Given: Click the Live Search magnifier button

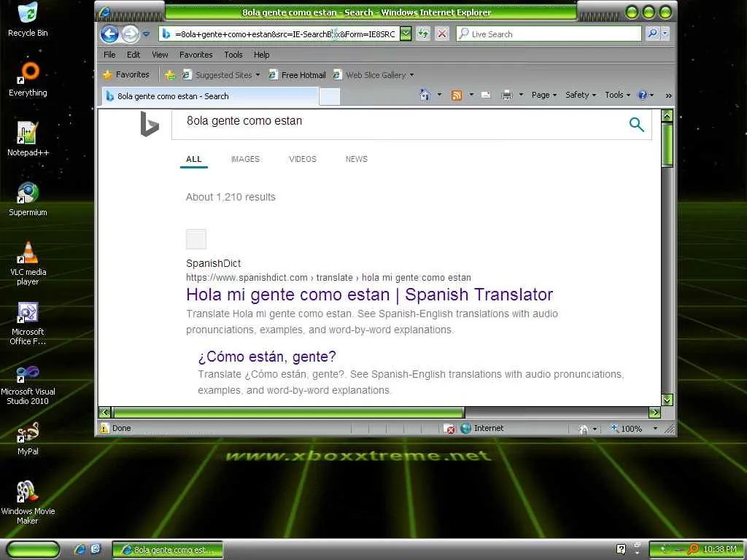Looking at the screenshot, I should click(x=652, y=34).
